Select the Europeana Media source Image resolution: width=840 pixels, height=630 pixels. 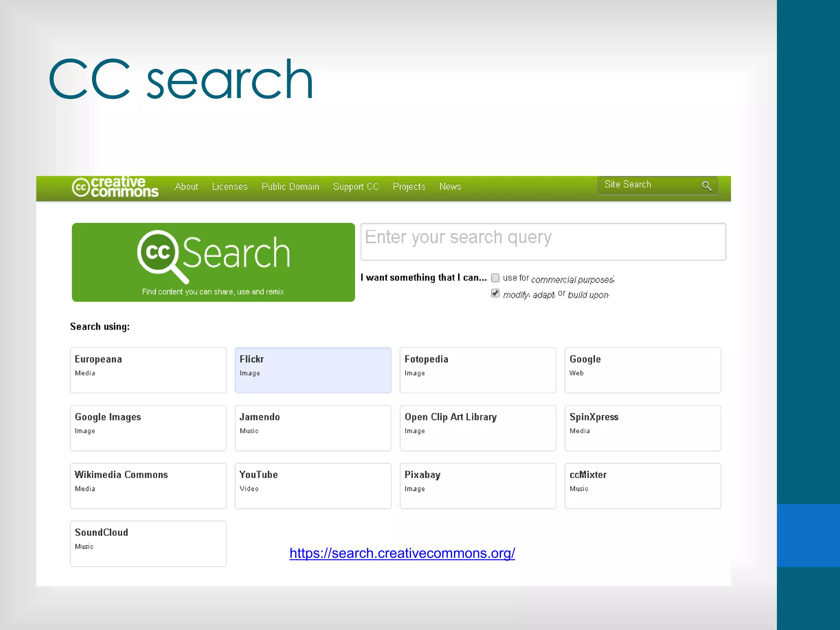148,370
